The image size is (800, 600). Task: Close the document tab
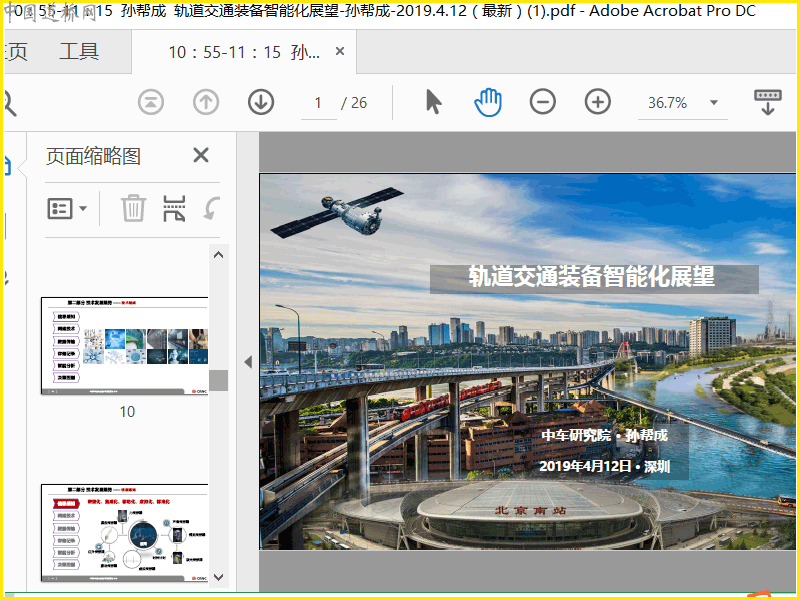340,52
